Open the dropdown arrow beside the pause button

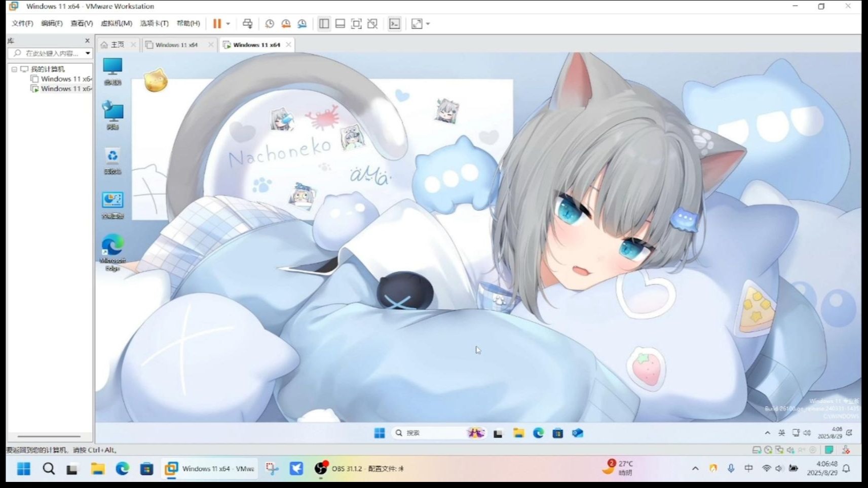click(x=228, y=24)
